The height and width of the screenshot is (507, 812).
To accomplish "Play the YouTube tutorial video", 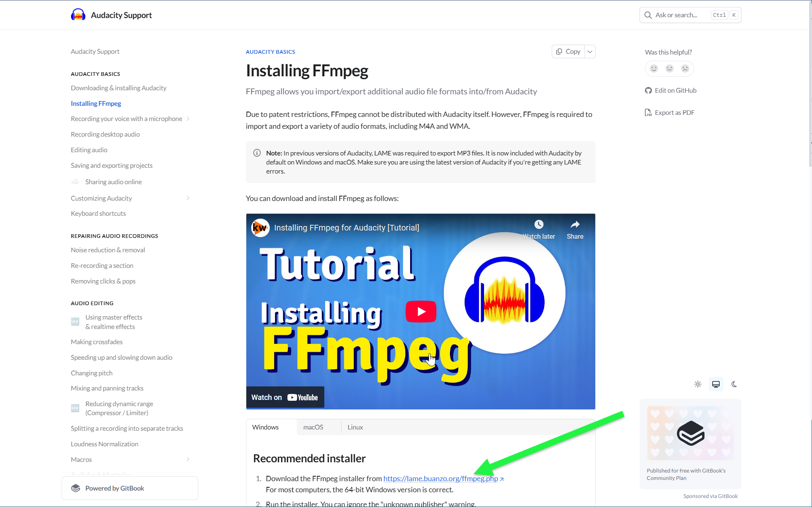I will [x=421, y=312].
